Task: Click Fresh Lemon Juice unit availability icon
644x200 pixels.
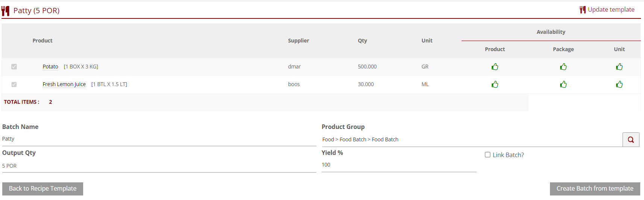Action: coord(619,85)
